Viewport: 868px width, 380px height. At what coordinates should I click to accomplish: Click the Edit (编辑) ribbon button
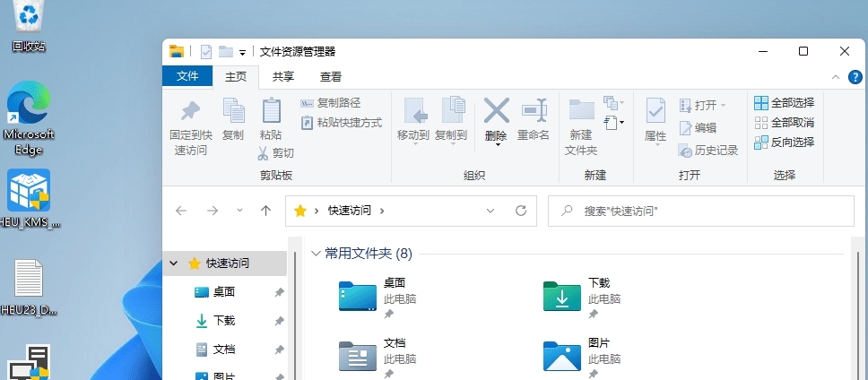pos(698,128)
